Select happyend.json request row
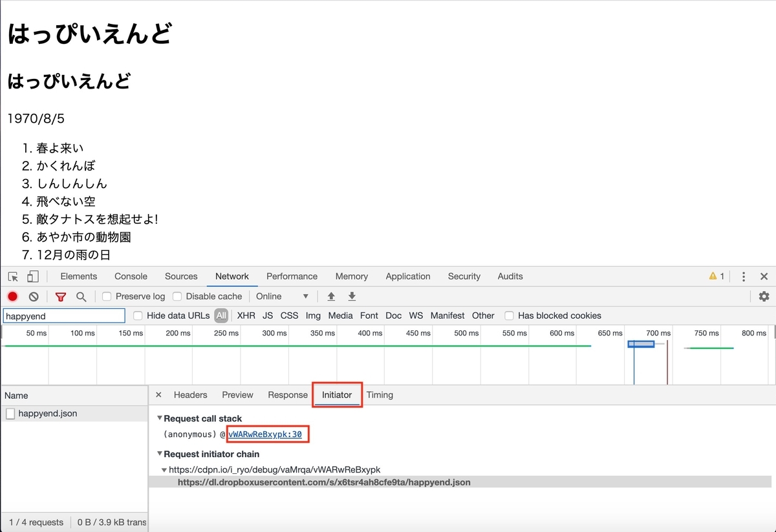This screenshot has width=776, height=532. [x=74, y=414]
